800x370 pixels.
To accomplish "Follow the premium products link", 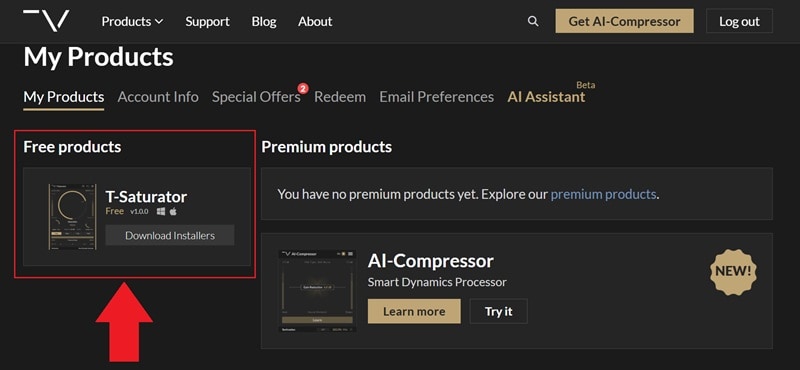I will point(603,194).
